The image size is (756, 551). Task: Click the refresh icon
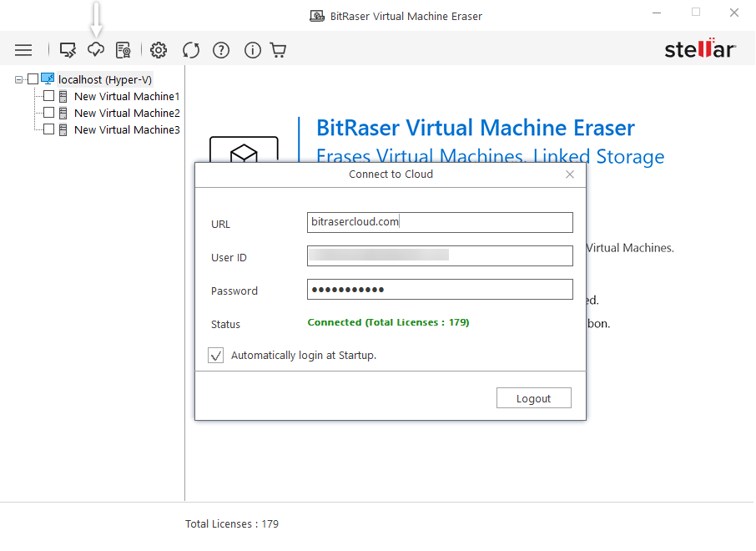[x=191, y=50]
